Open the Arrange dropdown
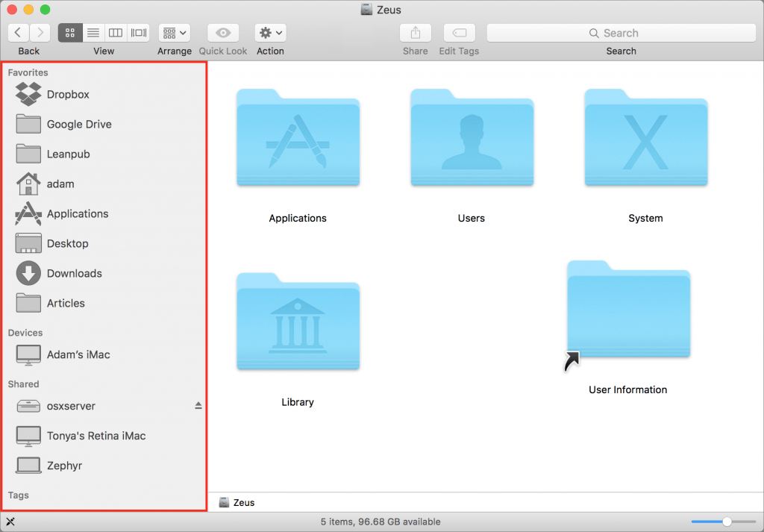The height and width of the screenshot is (532, 764). point(174,32)
